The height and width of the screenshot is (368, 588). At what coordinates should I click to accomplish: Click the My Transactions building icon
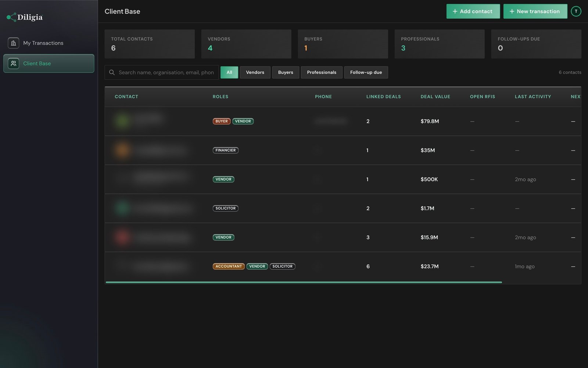(x=14, y=43)
